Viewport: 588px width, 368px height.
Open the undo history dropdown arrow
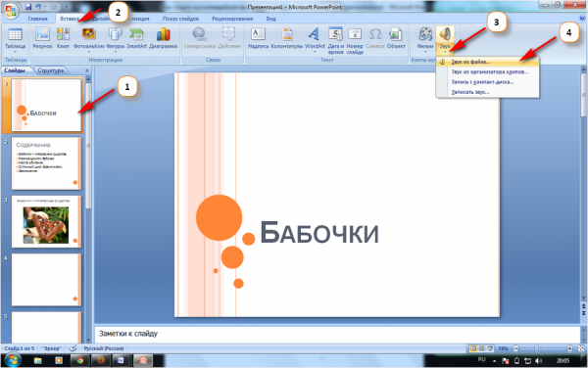(x=45, y=7)
